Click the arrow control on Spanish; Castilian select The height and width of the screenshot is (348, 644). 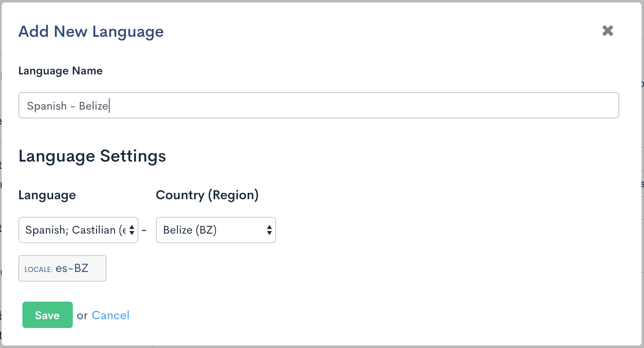[132, 230]
